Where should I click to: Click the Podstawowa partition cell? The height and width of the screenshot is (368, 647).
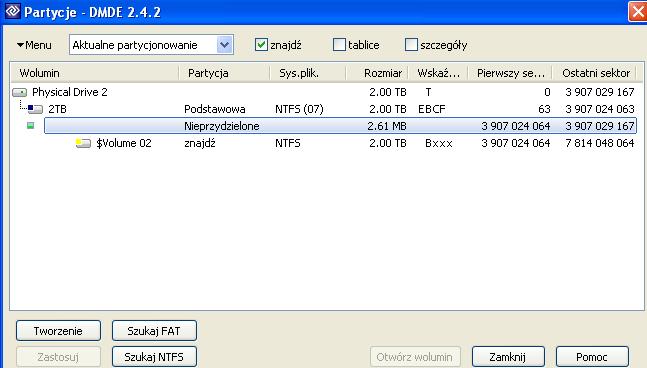click(215, 109)
